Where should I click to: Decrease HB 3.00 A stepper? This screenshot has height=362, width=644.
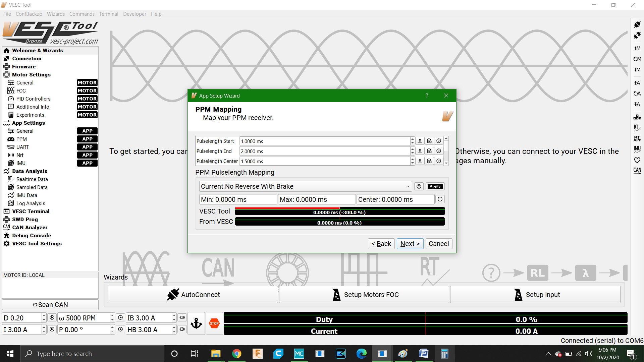click(174, 332)
